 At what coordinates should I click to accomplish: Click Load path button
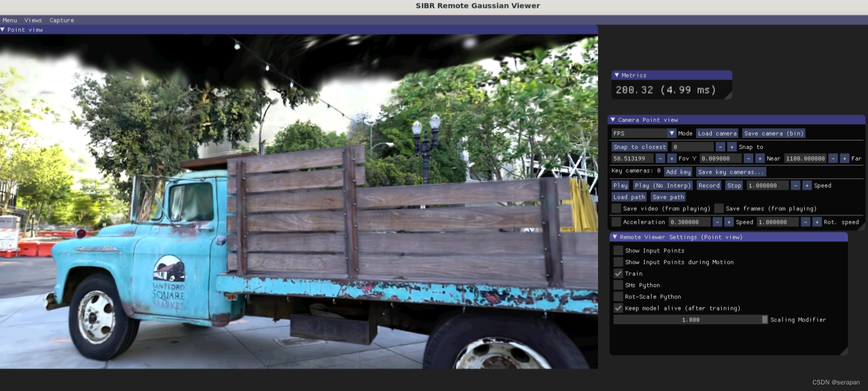point(629,197)
